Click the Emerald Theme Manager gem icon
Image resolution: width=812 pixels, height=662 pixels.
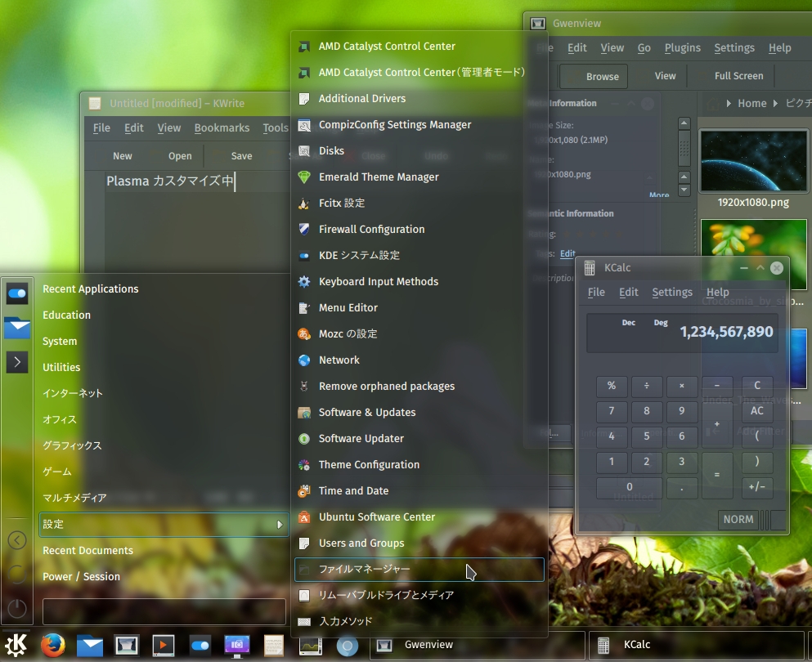[304, 177]
